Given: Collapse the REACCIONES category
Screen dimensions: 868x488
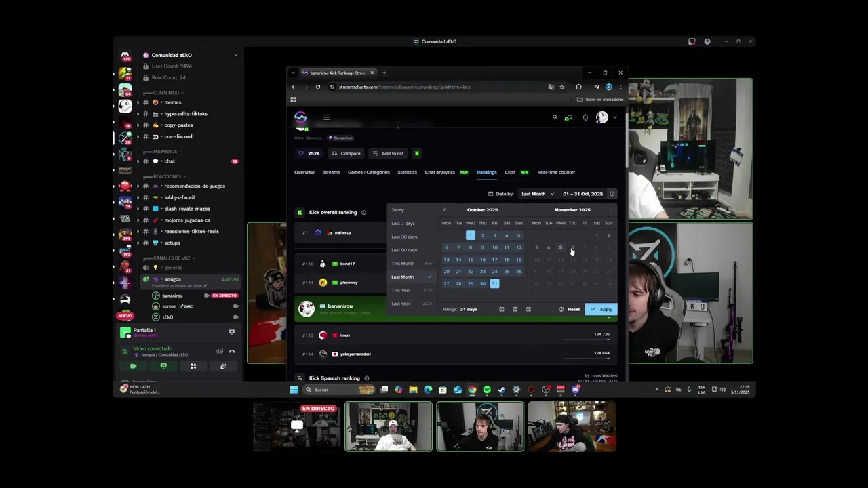Looking at the screenshot, I should coord(169,176).
